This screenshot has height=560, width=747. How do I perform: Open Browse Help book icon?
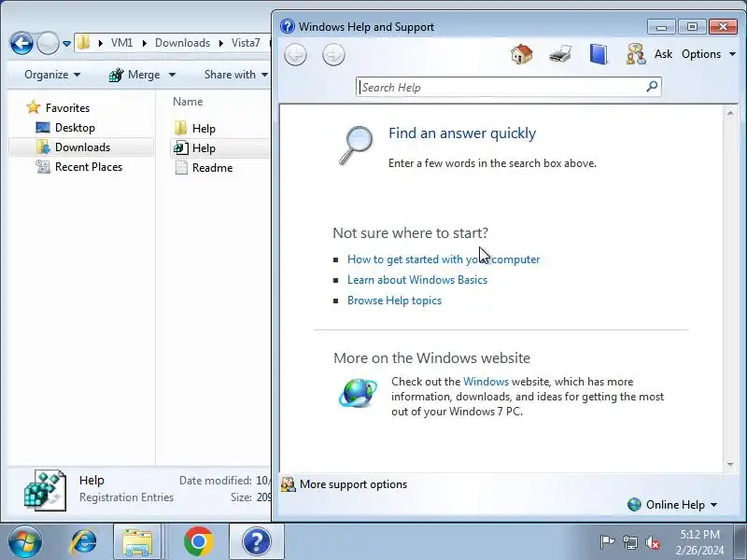(x=599, y=54)
